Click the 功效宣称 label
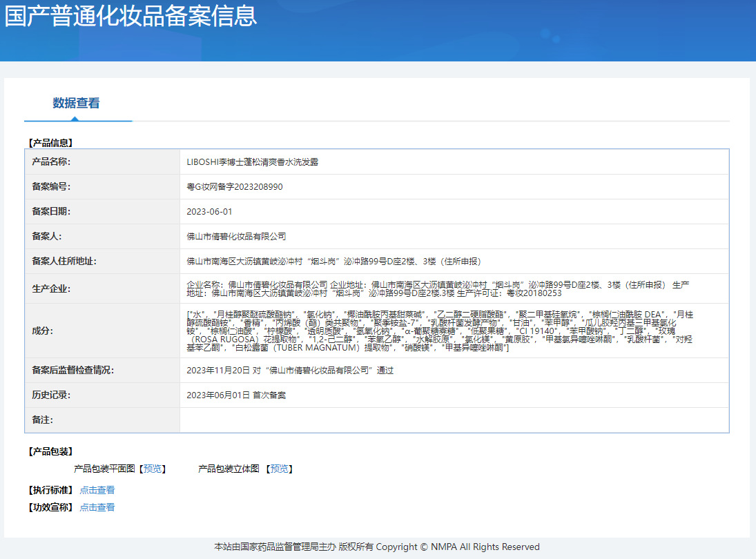This screenshot has height=559, width=756. click(50, 507)
